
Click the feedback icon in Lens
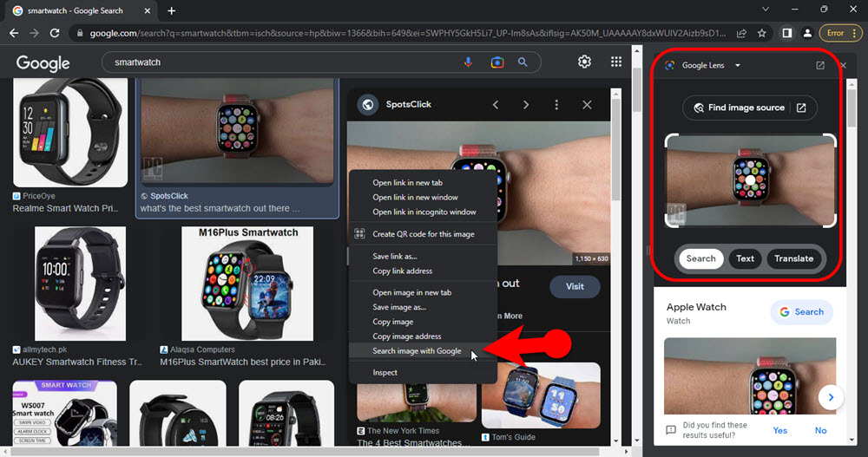click(x=670, y=430)
